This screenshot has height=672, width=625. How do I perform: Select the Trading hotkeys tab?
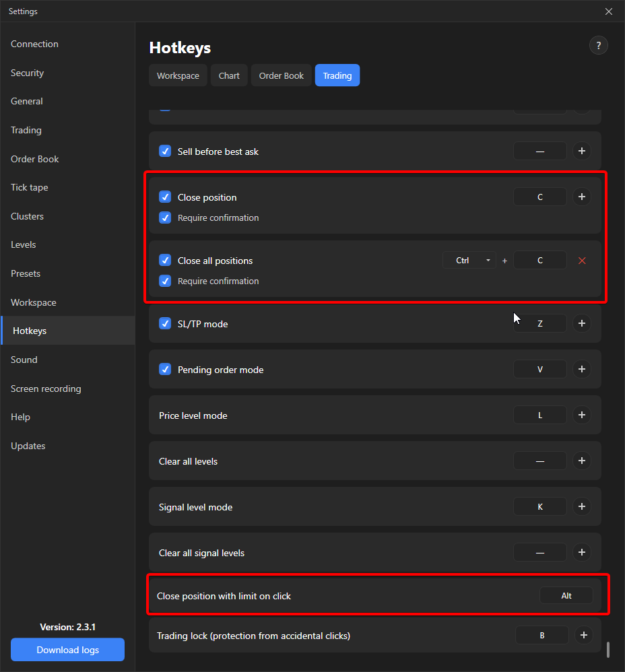pyautogui.click(x=337, y=75)
